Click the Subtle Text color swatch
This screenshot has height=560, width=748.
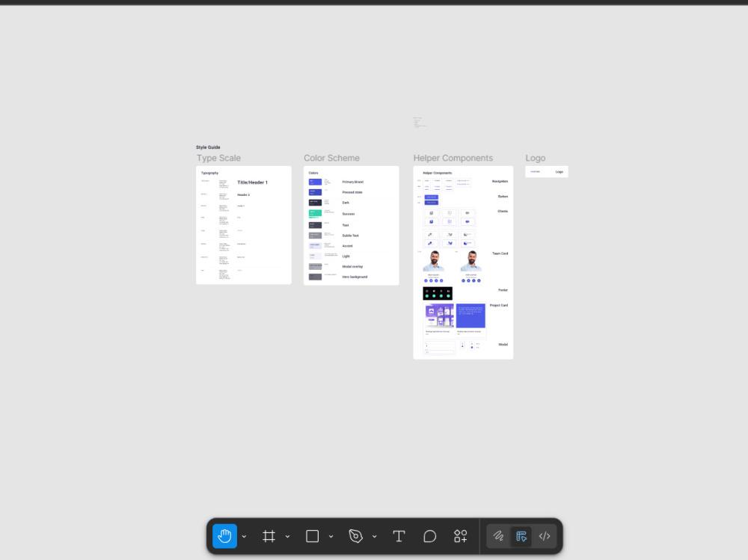pyautogui.click(x=315, y=236)
